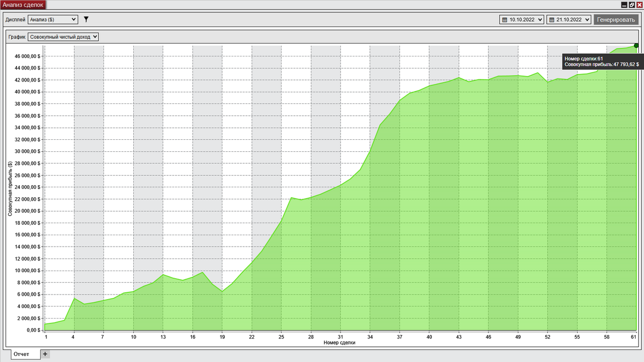
Task: Minimize the Анализ сделок window
Action: coord(624,4)
